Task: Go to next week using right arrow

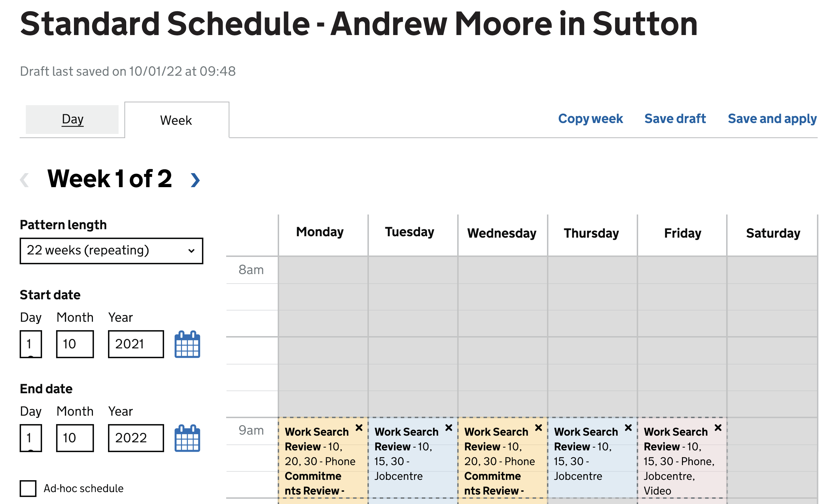Action: [x=195, y=180]
